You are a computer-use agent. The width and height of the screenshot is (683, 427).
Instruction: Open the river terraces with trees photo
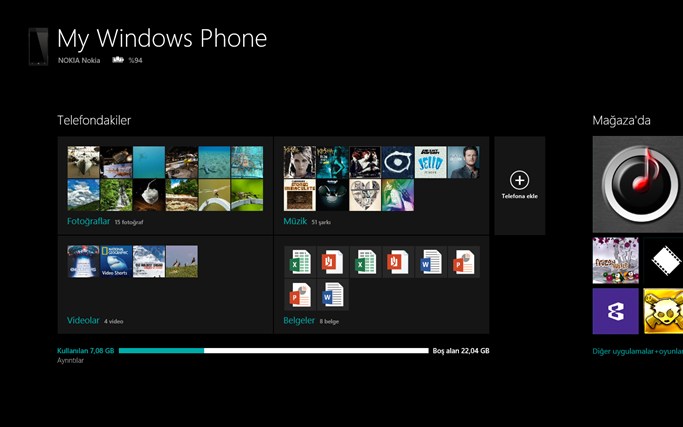(x=182, y=195)
